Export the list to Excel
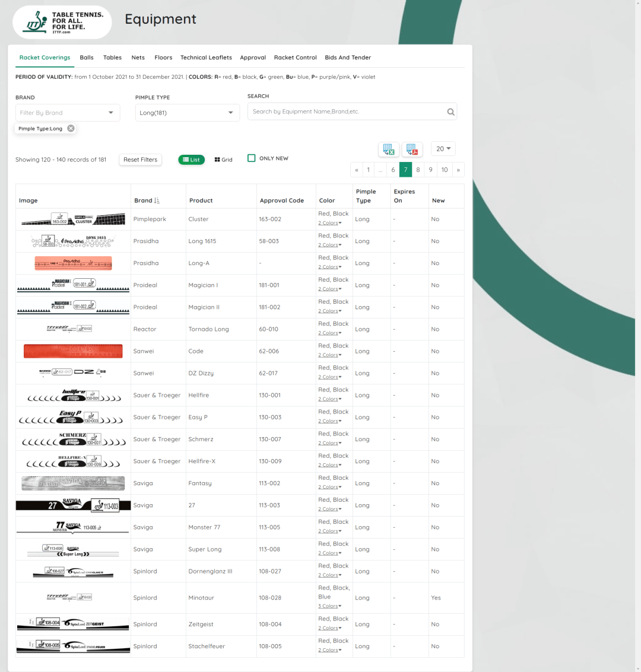Screen dimensions: 641x672 coord(388,149)
